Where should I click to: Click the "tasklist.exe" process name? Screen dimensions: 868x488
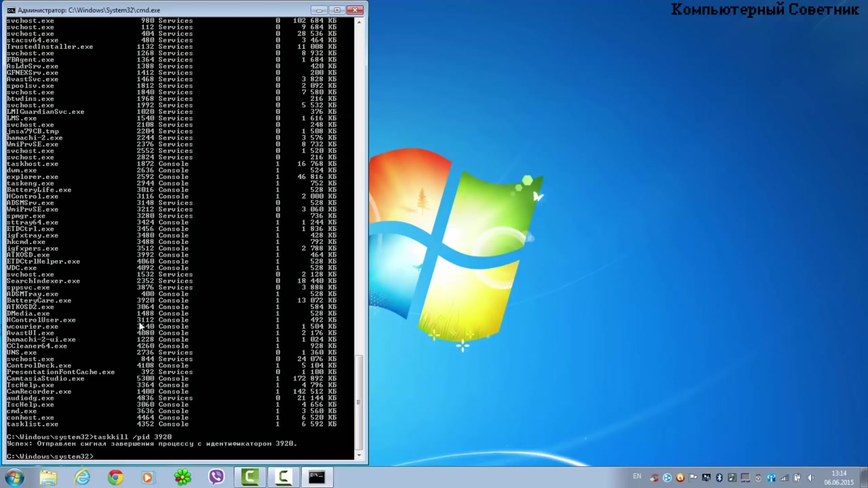32,424
